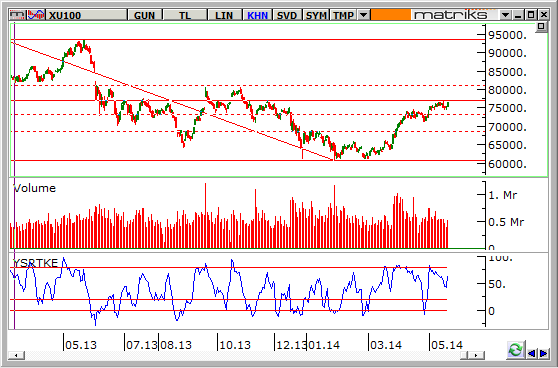The image size is (558, 368).
Task: Switch currency with TL button
Action: click(x=185, y=15)
